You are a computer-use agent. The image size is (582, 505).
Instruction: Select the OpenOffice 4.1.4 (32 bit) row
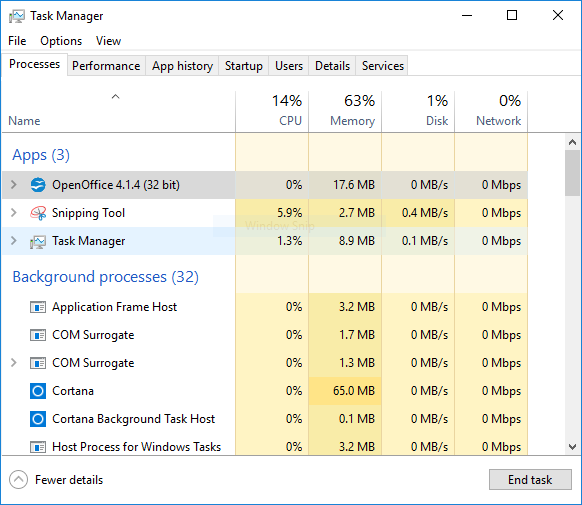click(265, 185)
